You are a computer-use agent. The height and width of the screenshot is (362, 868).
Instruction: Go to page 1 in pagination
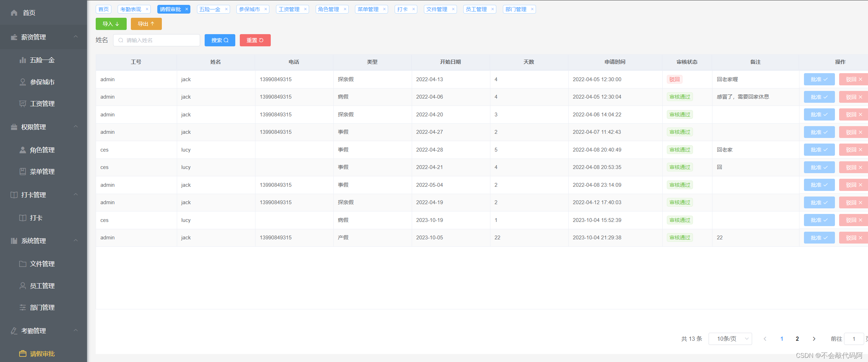pyautogui.click(x=782, y=339)
